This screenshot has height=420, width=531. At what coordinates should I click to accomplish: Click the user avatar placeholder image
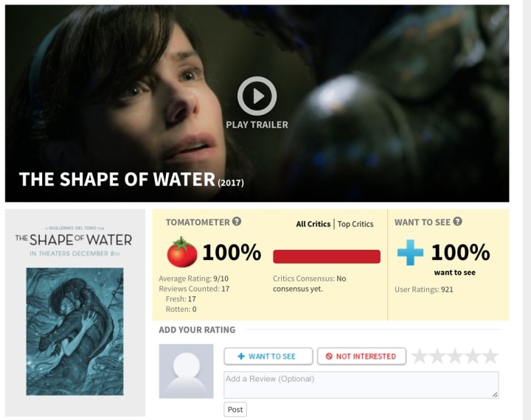186,371
